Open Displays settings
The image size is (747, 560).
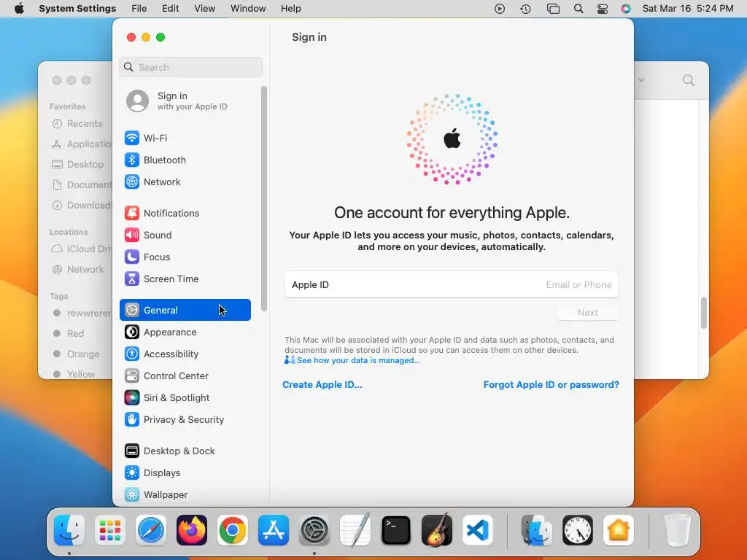[x=185, y=472]
